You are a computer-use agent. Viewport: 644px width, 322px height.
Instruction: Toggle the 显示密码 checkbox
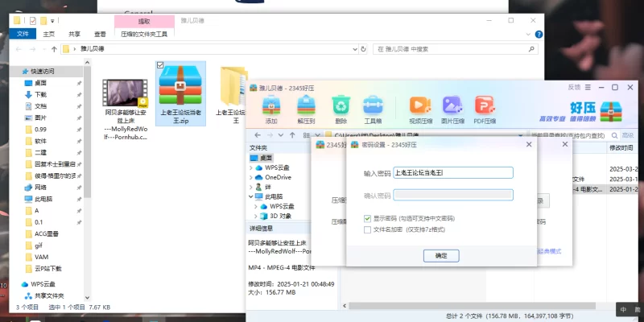367,218
